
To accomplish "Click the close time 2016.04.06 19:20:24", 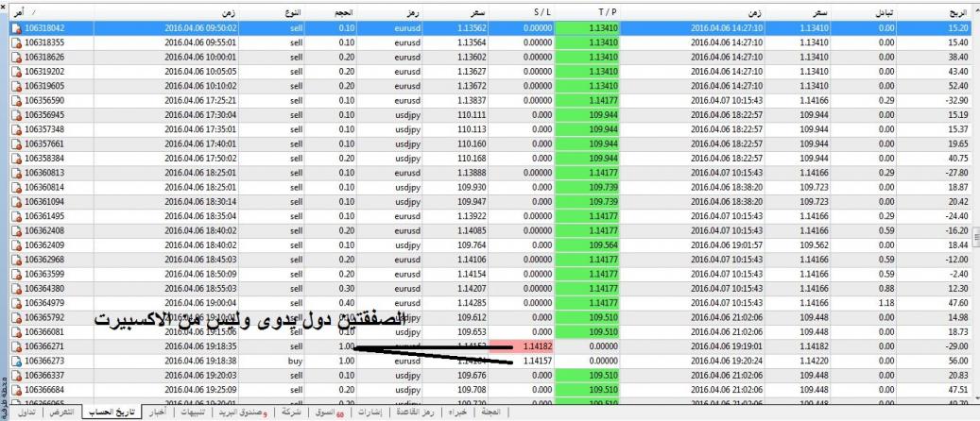I will point(726,361).
